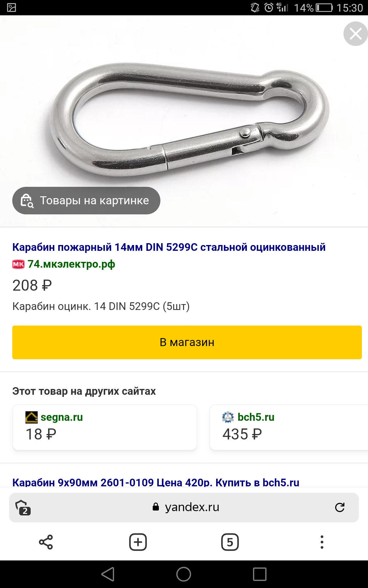Tap the share icon
Image resolution: width=368 pixels, height=588 pixels.
46,542
